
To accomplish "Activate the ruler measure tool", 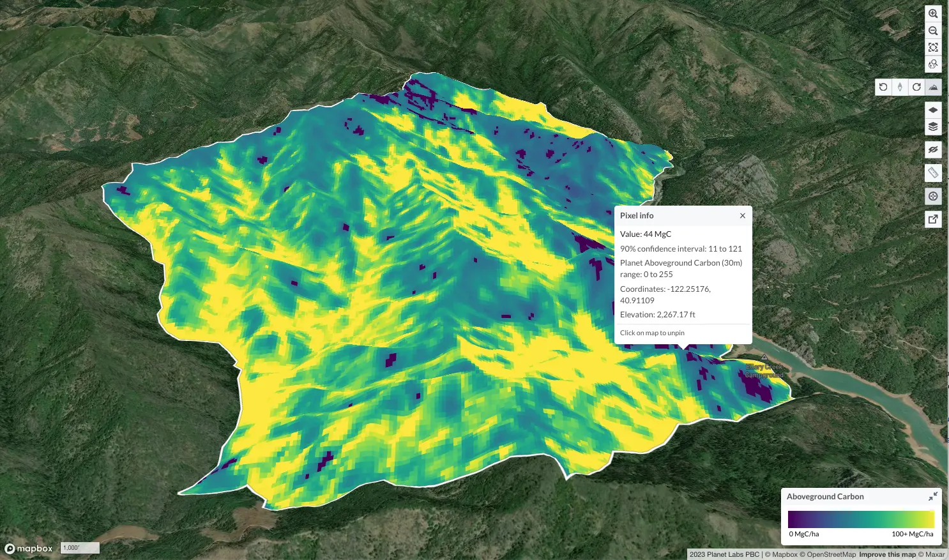I will 933,172.
